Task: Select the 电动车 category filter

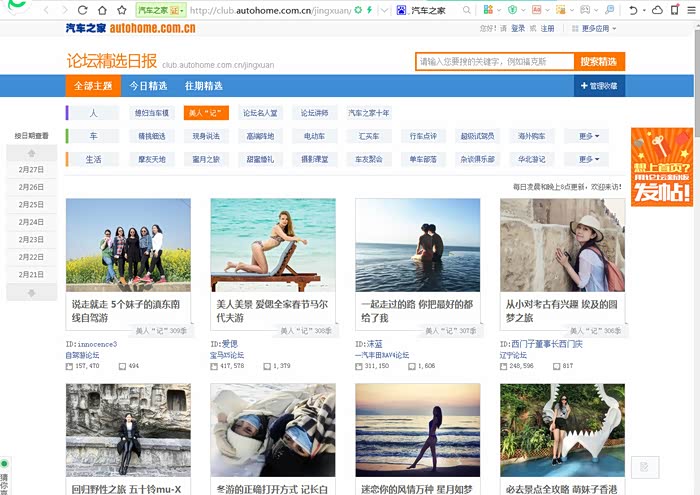Action: pyautogui.click(x=315, y=136)
